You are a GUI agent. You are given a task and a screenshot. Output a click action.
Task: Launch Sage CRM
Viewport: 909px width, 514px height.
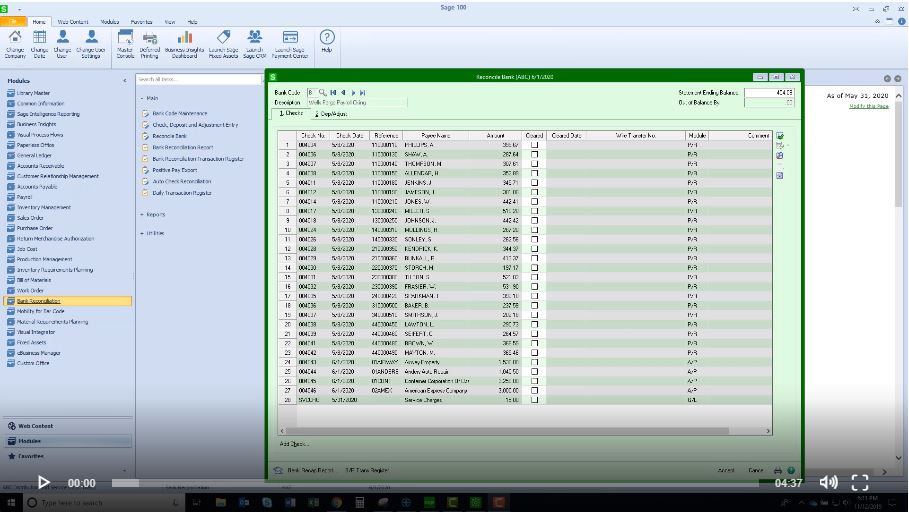tap(254, 44)
